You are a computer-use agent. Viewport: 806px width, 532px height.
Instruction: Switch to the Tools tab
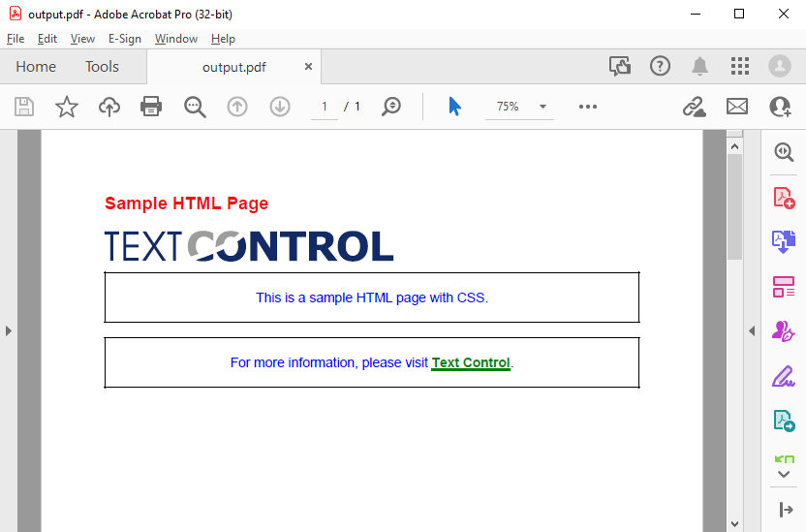[x=102, y=67]
